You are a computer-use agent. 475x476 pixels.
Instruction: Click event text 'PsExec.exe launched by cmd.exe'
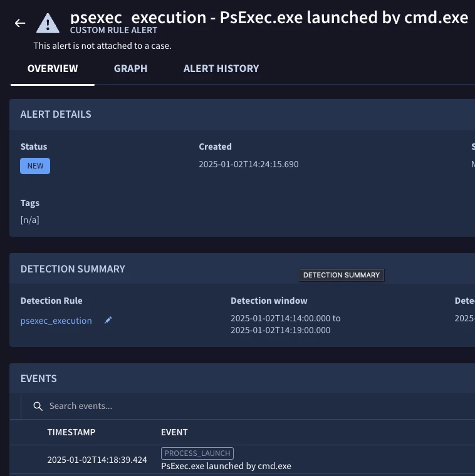click(226, 466)
